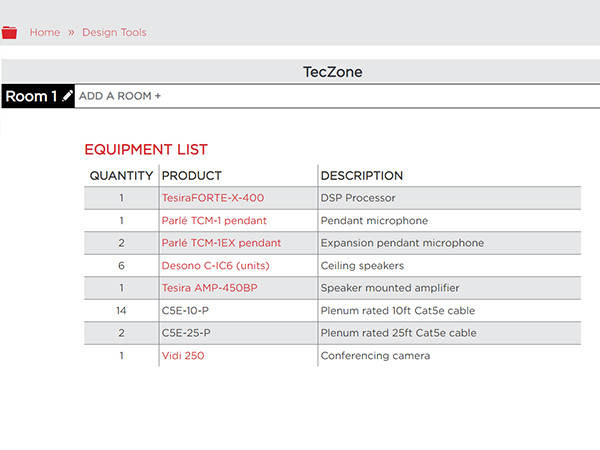Open the TesiraFORTE-X-400 product link

pyautogui.click(x=213, y=198)
